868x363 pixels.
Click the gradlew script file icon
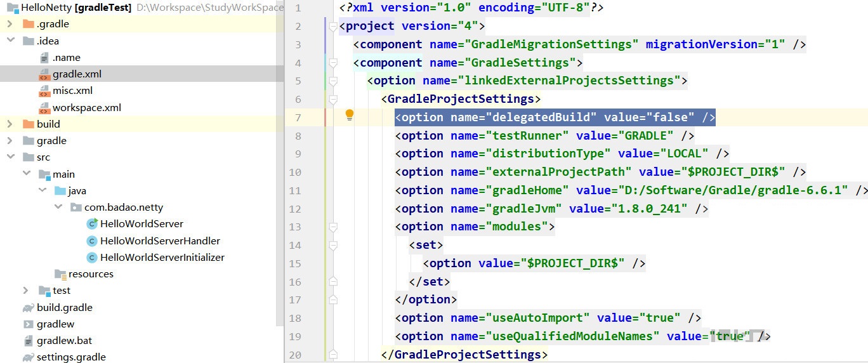click(x=28, y=324)
